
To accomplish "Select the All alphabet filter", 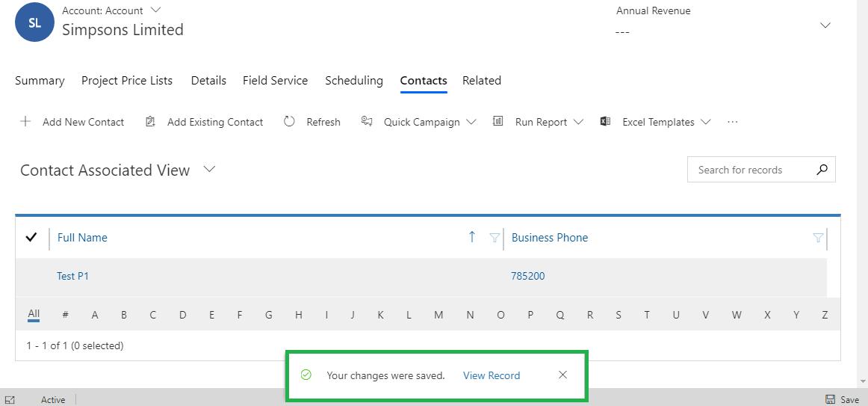I will click(x=34, y=315).
